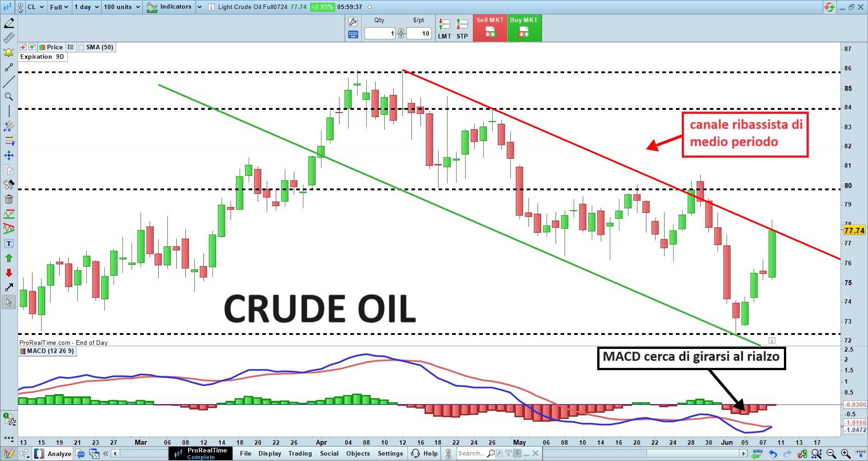The image size is (868, 461).
Task: Open the chat bubbles icon
Action: 80,453
